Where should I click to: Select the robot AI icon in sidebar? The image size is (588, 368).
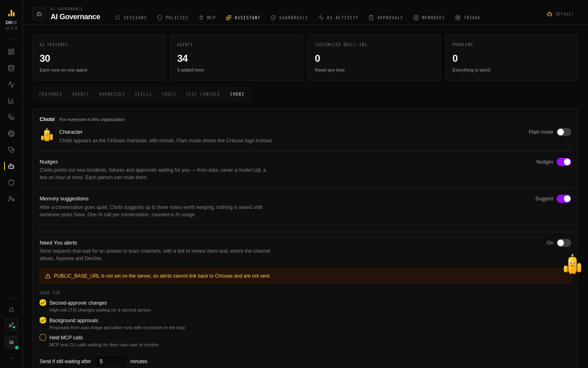pyautogui.click(x=11, y=166)
